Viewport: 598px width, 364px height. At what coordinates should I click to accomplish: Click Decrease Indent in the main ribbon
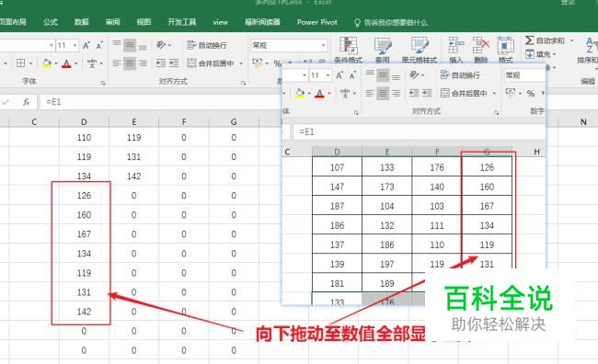click(161, 63)
